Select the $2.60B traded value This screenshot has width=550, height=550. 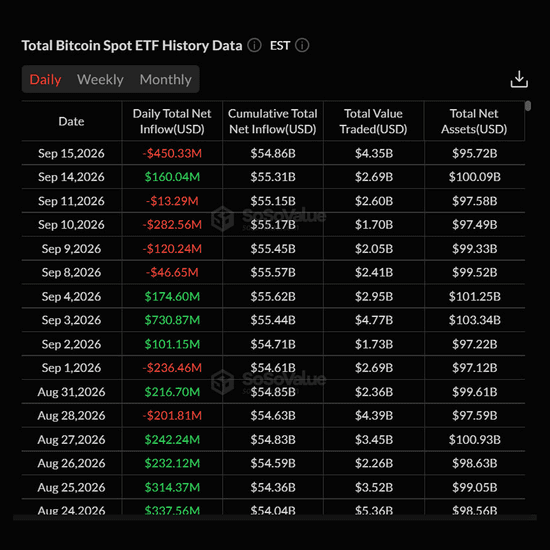[374, 201]
